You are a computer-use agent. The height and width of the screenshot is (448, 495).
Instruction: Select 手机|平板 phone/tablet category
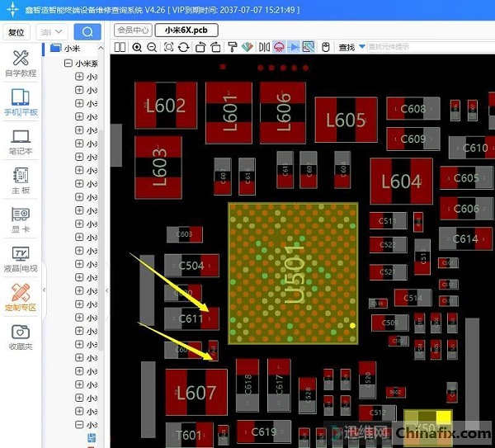click(21, 102)
